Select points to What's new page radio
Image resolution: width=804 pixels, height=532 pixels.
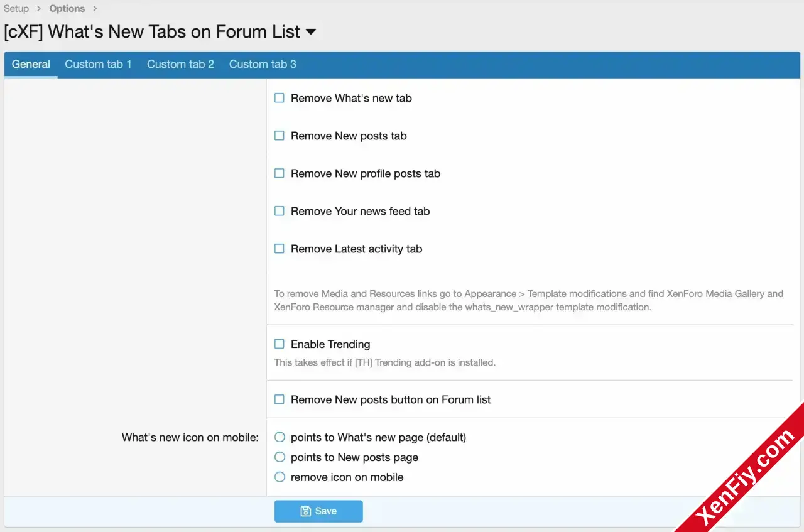tap(280, 437)
